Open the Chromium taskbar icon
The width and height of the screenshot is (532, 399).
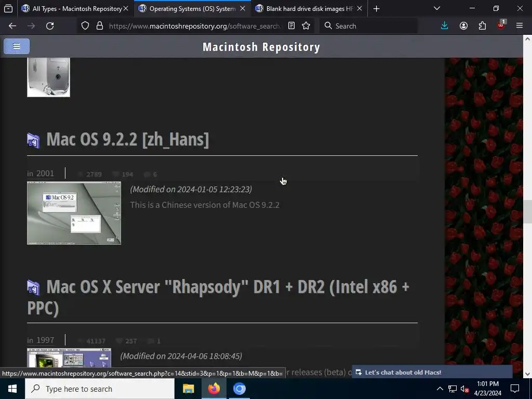[x=239, y=389]
